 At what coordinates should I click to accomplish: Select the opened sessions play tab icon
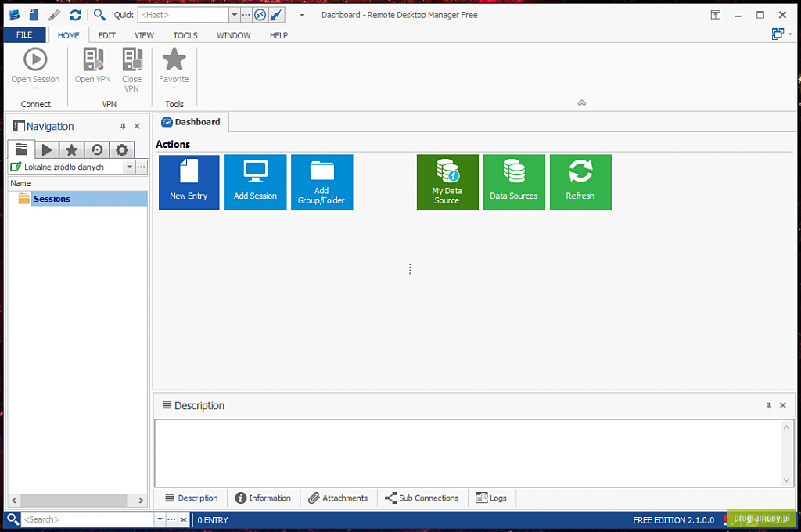[46, 149]
